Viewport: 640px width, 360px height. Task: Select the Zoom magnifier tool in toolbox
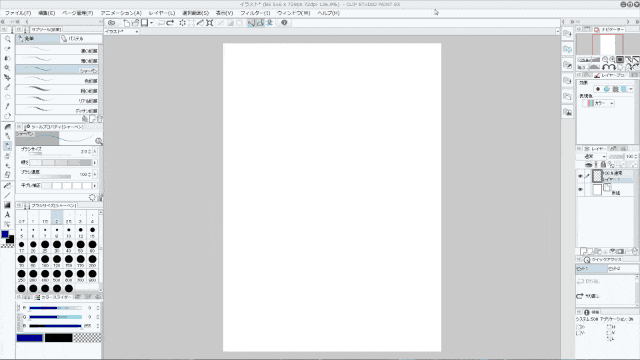(x=7, y=39)
